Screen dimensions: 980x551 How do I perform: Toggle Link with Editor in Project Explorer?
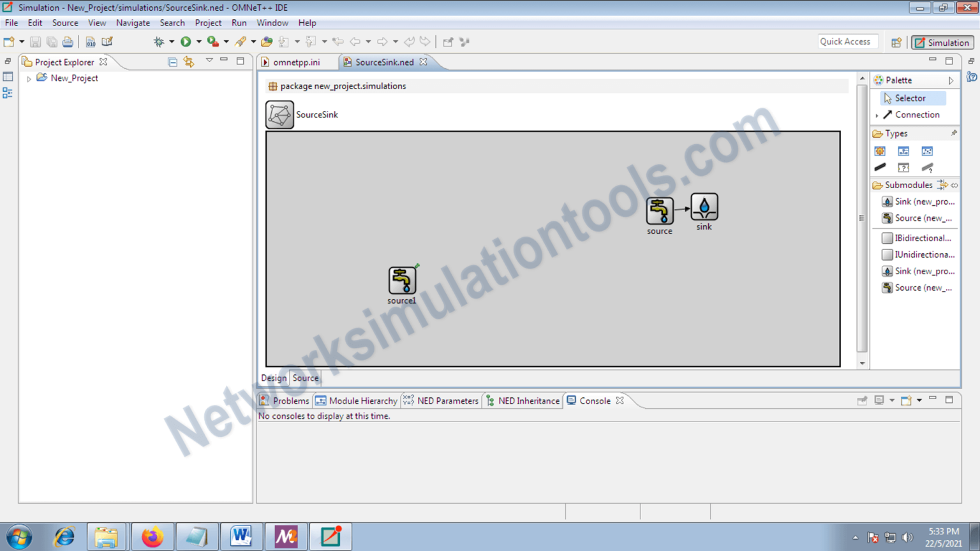point(188,61)
